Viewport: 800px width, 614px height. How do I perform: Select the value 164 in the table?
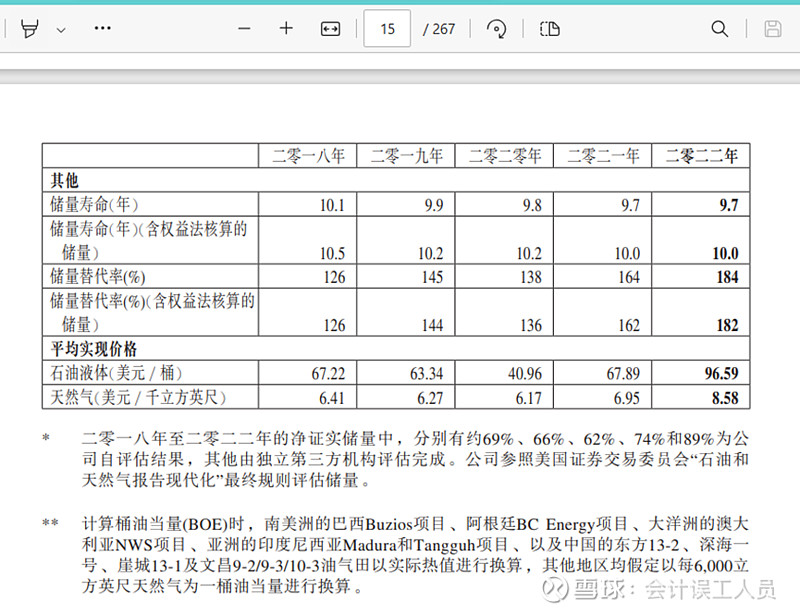(x=629, y=277)
